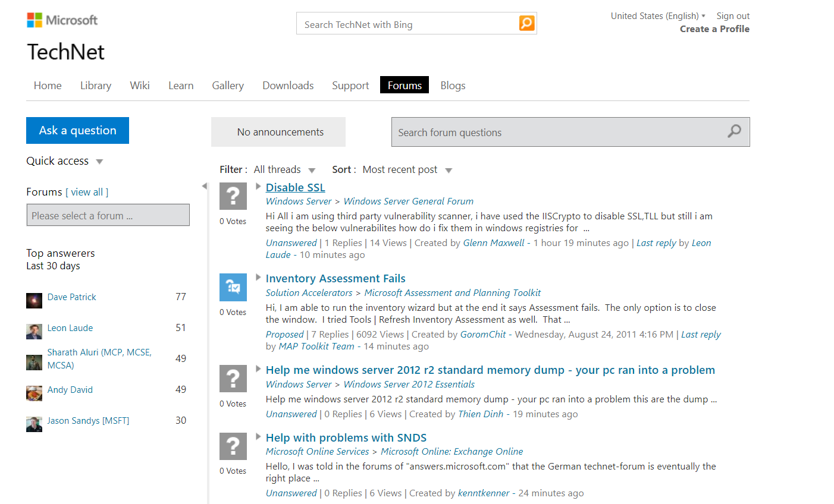Click the Proposed status on Inventory Assessment thread

click(x=285, y=335)
